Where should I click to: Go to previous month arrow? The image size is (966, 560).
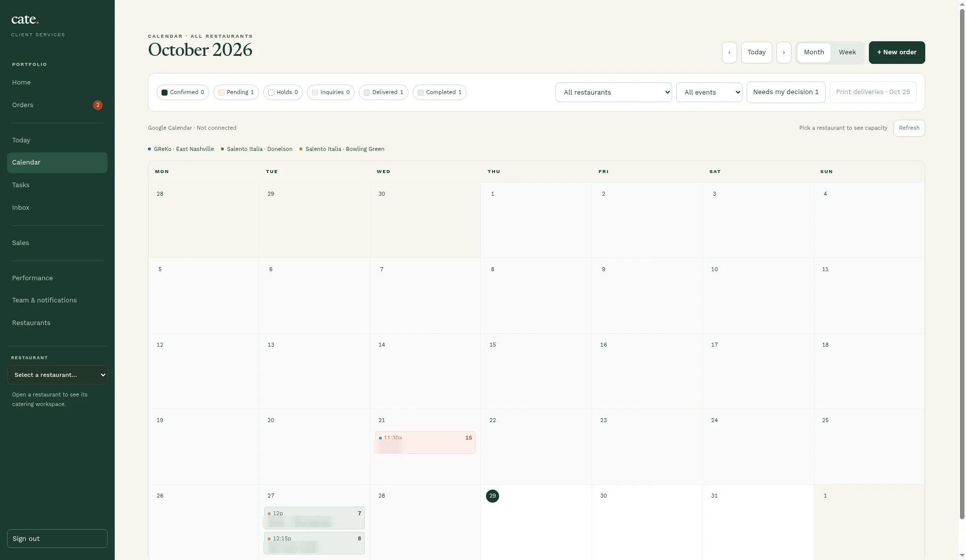(729, 52)
